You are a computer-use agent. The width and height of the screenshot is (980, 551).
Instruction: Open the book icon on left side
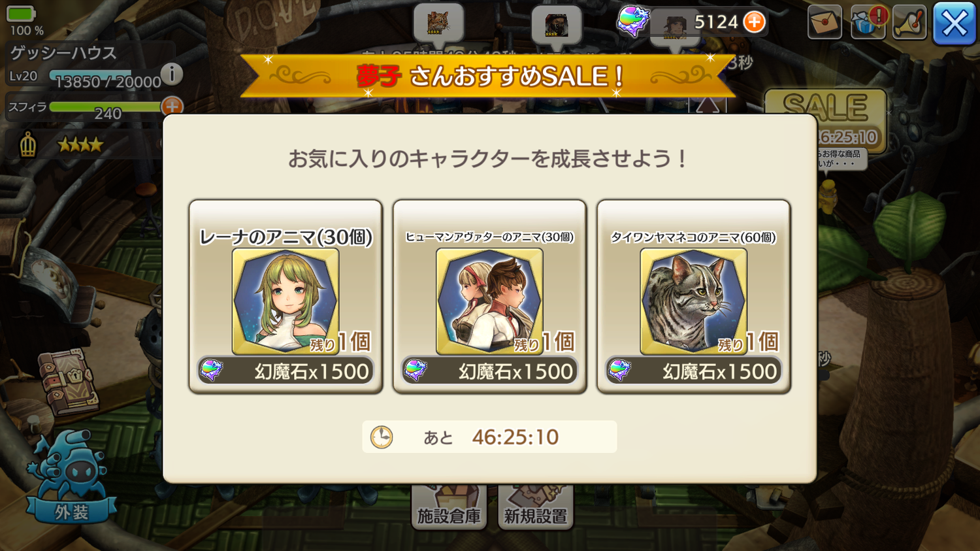[69, 382]
